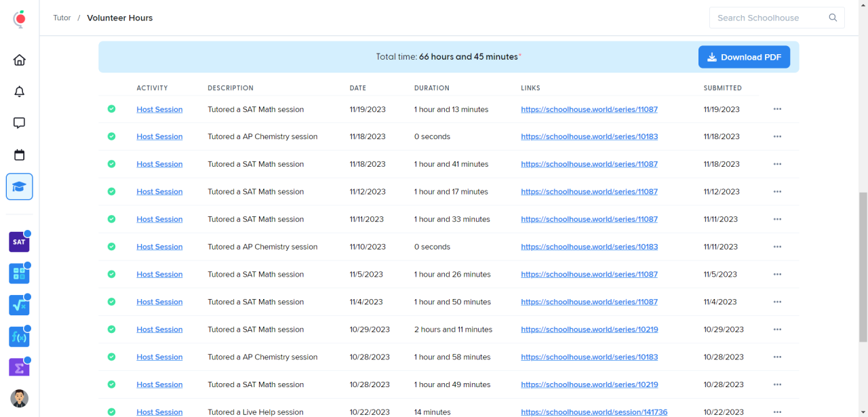Click the page vertical scrollbar
This screenshot has height=417, width=868.
tap(863, 267)
